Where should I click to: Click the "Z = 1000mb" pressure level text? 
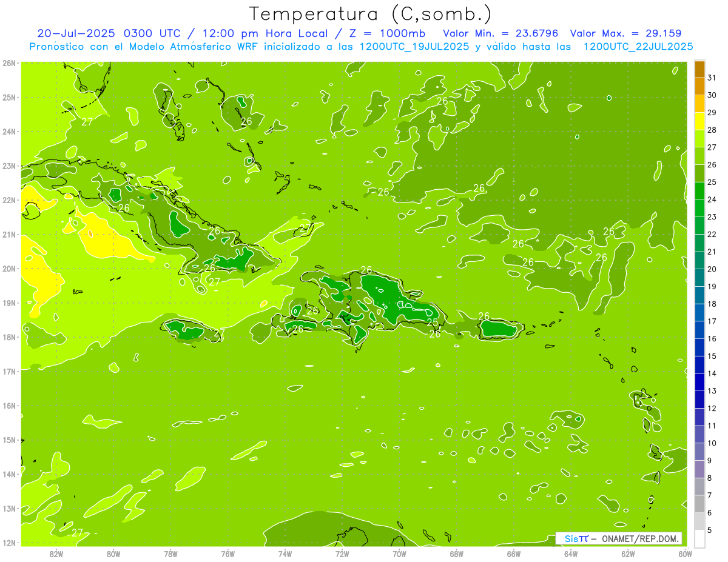[x=385, y=33]
